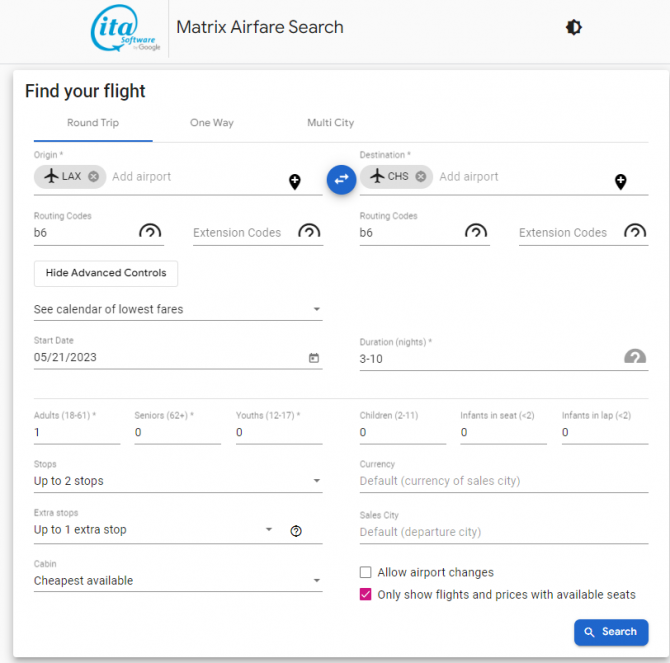670x663 pixels.
Task: Open nearby airports pin for Origin
Action: [295, 182]
